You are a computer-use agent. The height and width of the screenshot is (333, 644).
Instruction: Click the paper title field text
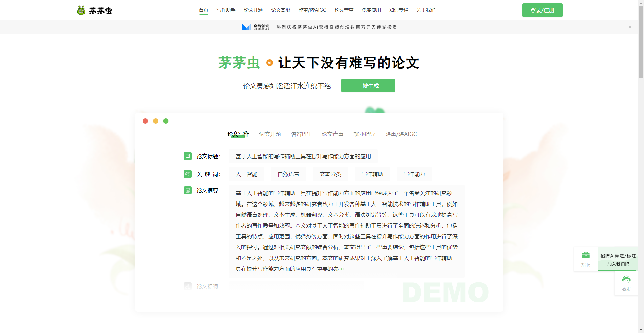(x=303, y=156)
